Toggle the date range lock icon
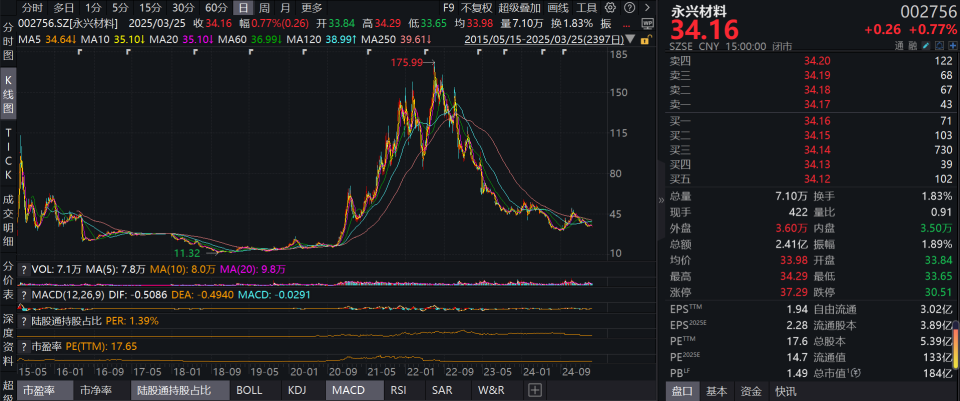 [645, 40]
